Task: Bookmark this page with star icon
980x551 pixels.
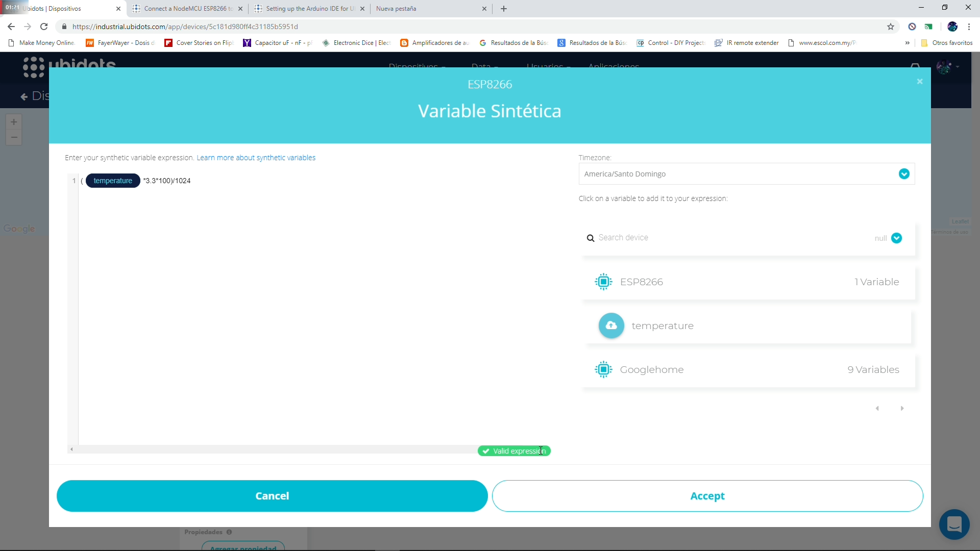Action: [x=890, y=27]
